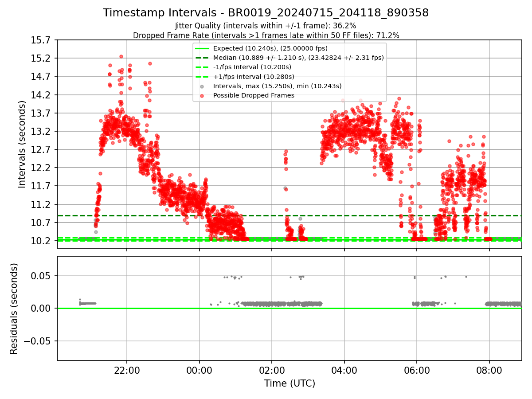Viewport: 532px width, 399px height.
Task: Click the '14.7' y-axis tick label
Action: pos(41,77)
